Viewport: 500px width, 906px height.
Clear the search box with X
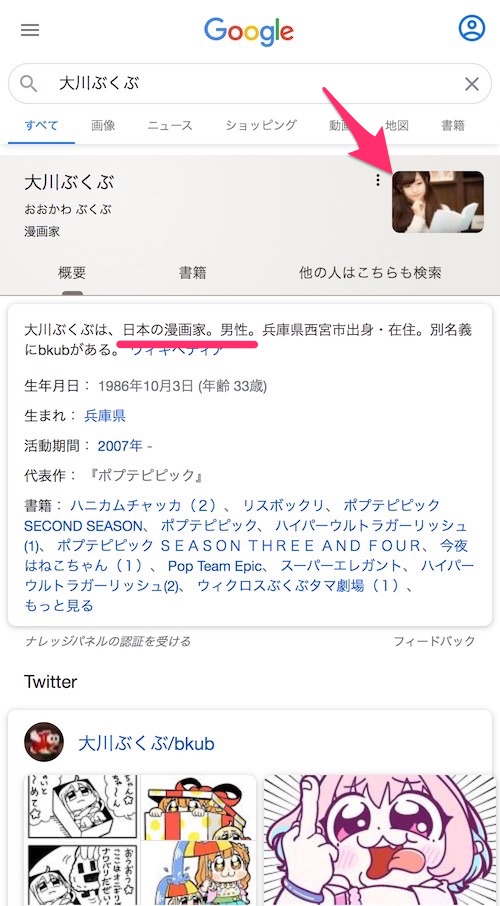pos(472,84)
